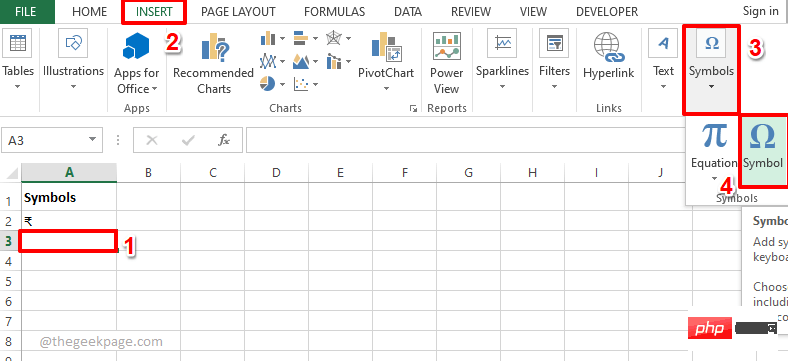Switch to the PAGE LAYOUT tab

(x=238, y=12)
